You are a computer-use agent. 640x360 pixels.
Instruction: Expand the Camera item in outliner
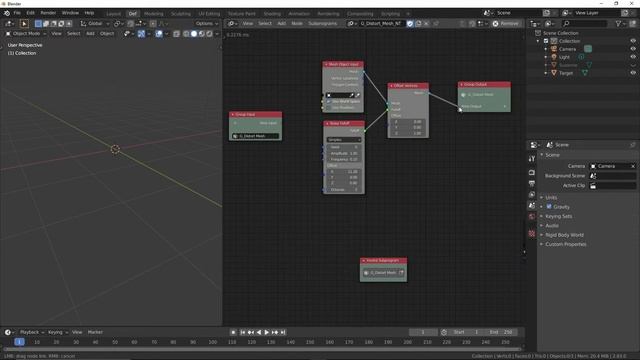546,49
